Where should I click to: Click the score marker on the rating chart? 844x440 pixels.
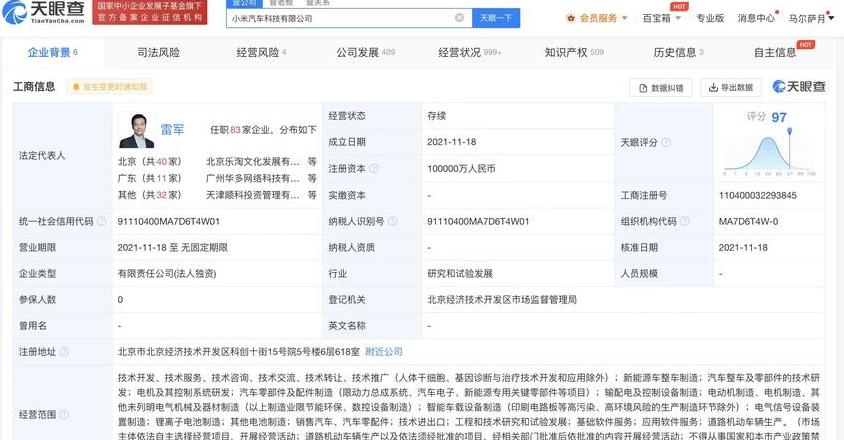point(790,131)
